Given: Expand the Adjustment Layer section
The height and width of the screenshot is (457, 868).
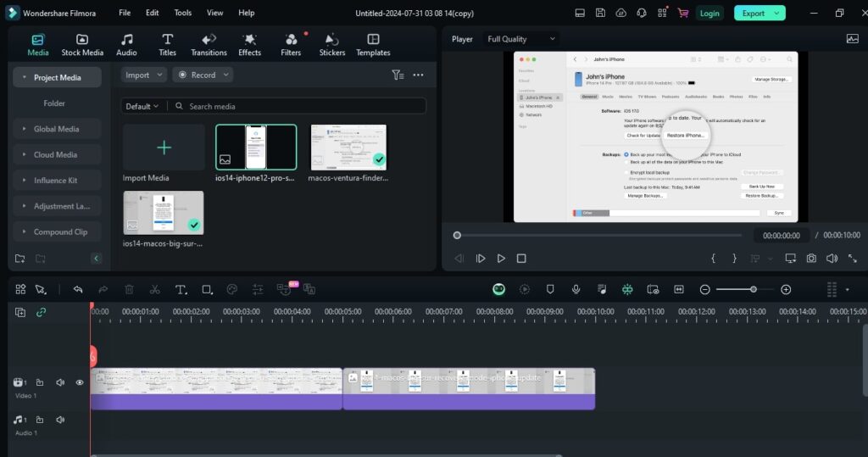Looking at the screenshot, I should point(25,206).
